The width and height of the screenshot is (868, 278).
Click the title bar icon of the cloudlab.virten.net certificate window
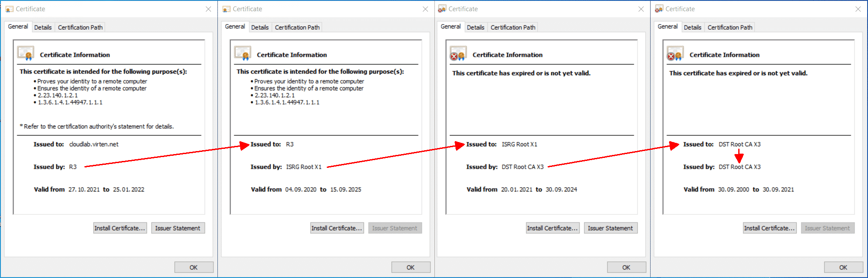point(9,9)
